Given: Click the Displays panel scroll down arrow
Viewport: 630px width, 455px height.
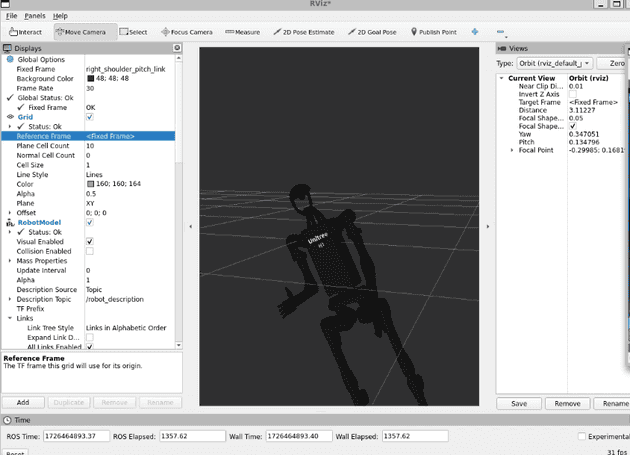Looking at the screenshot, I should (x=179, y=345).
